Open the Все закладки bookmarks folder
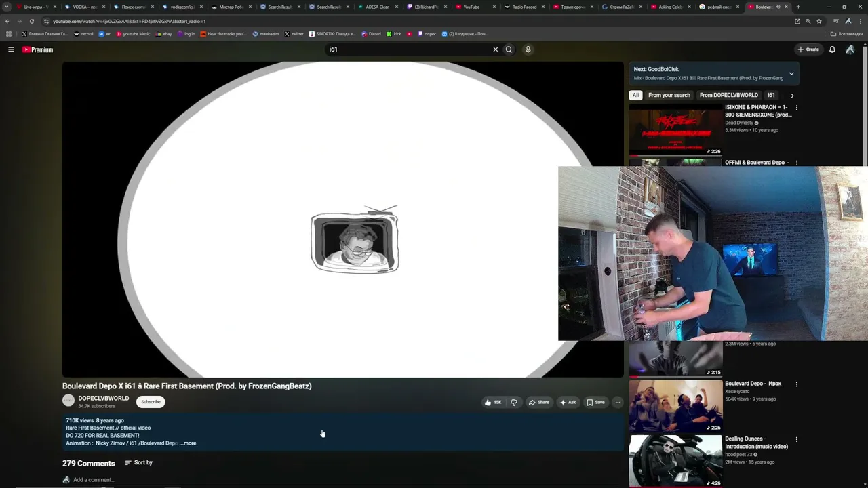Image resolution: width=868 pixels, height=488 pixels. click(847, 34)
